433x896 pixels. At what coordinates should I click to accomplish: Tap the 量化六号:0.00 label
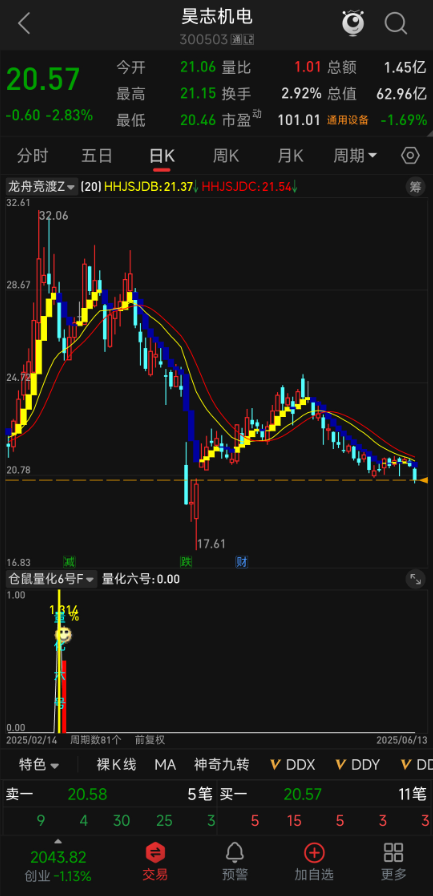tap(141, 579)
